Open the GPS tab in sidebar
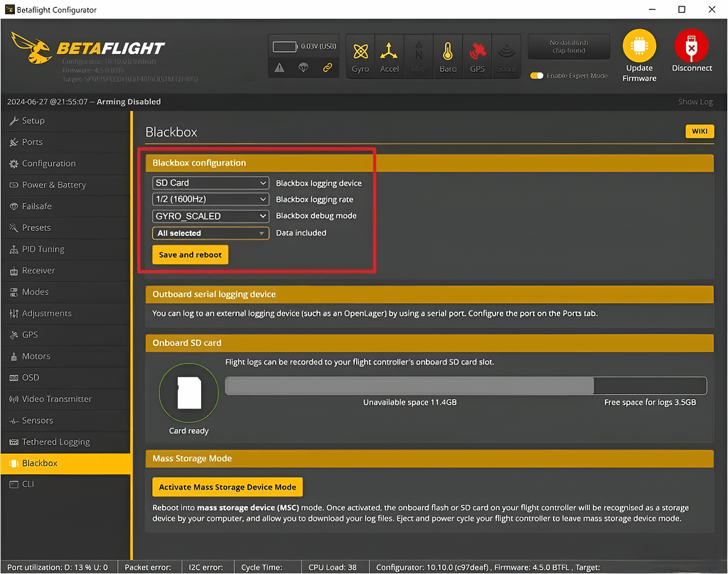Viewport: 728px width, 574px height. click(x=65, y=335)
